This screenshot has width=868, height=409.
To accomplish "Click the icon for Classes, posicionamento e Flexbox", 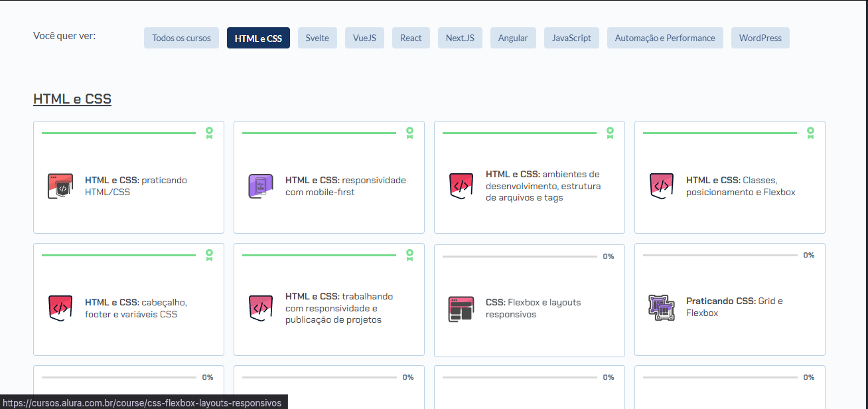I will [662, 187].
